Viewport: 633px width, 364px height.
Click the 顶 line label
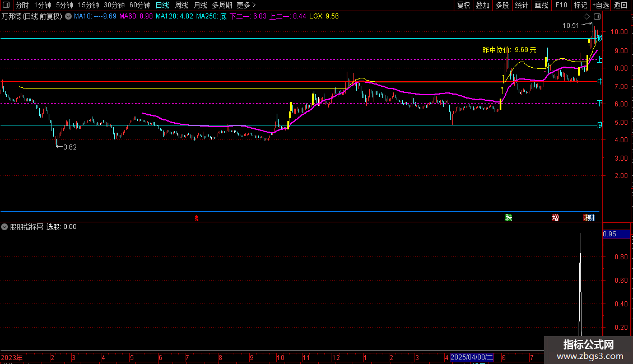(599, 38)
